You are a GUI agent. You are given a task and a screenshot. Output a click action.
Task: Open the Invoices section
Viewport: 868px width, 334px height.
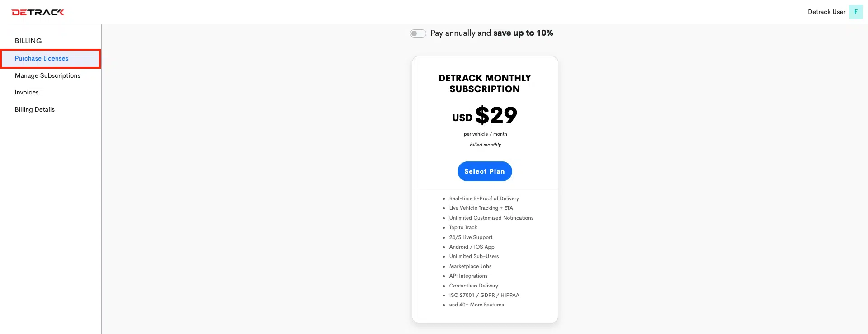(x=27, y=92)
